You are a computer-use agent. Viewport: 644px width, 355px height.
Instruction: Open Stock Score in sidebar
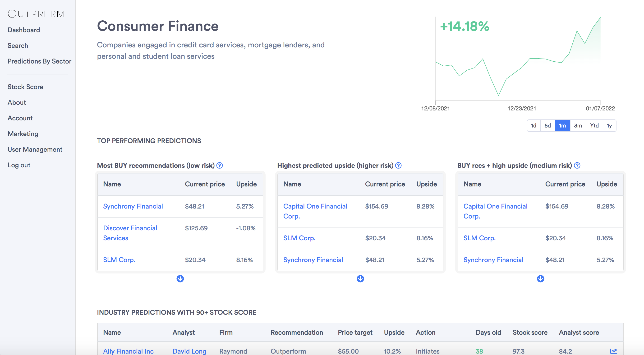(x=26, y=87)
